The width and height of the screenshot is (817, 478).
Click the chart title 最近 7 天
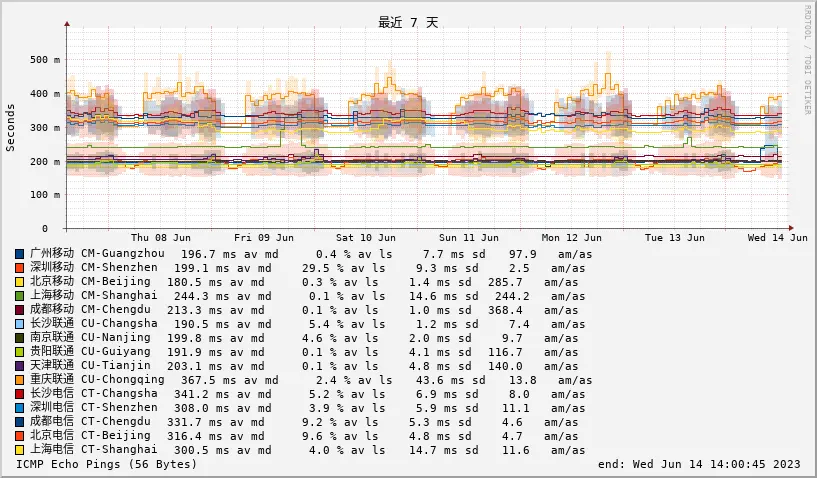point(408,22)
